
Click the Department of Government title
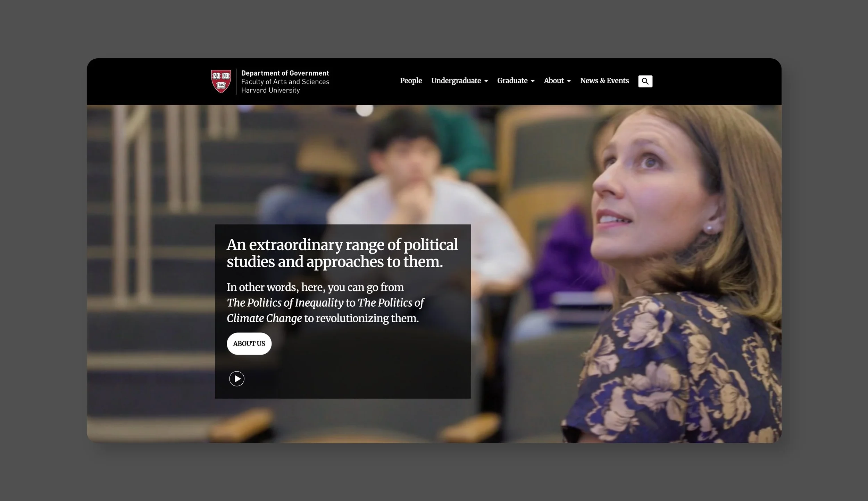tap(285, 73)
